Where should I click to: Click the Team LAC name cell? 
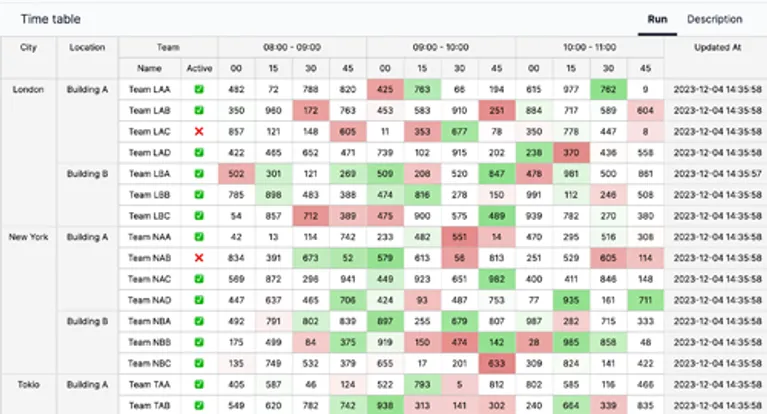150,132
